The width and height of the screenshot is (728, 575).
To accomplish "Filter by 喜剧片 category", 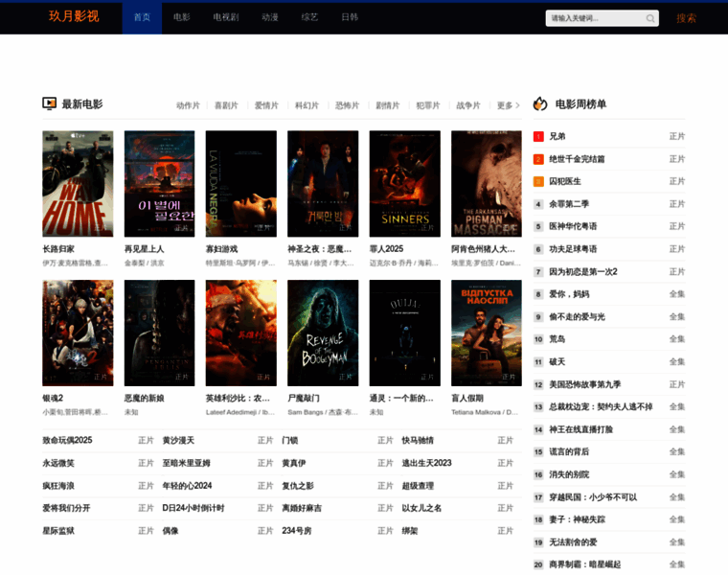I will tap(226, 106).
